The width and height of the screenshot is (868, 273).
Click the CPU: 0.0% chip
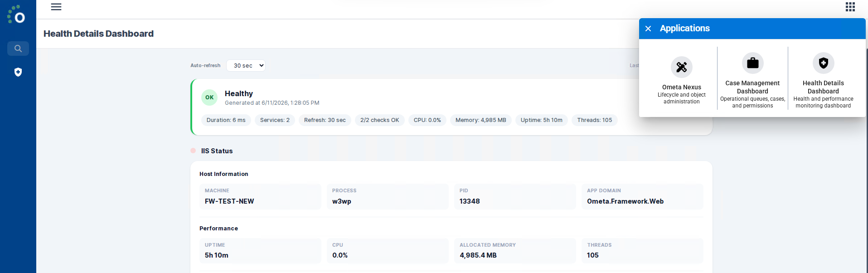click(x=427, y=120)
